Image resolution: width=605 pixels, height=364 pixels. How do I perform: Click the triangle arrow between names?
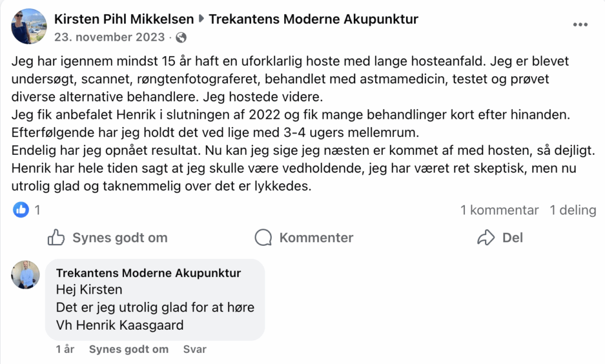pos(201,19)
